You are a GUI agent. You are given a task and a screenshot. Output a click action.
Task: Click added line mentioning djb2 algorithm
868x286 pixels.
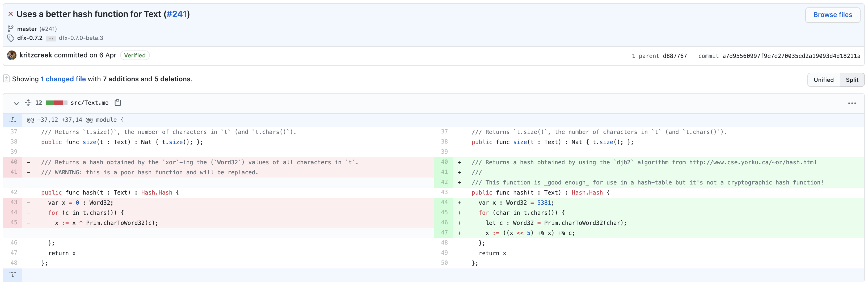coord(644,162)
